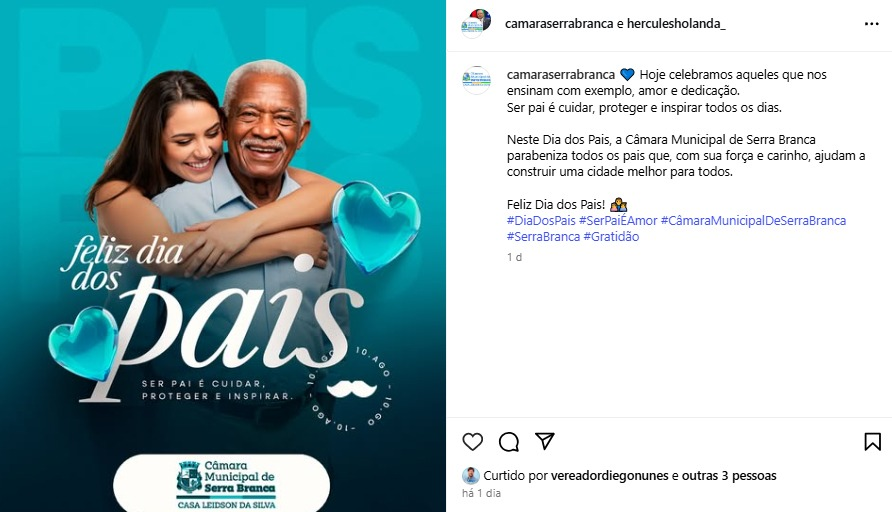The width and height of the screenshot is (892, 512).
Task: Share the post with paper plane icon
Action: pos(544,441)
